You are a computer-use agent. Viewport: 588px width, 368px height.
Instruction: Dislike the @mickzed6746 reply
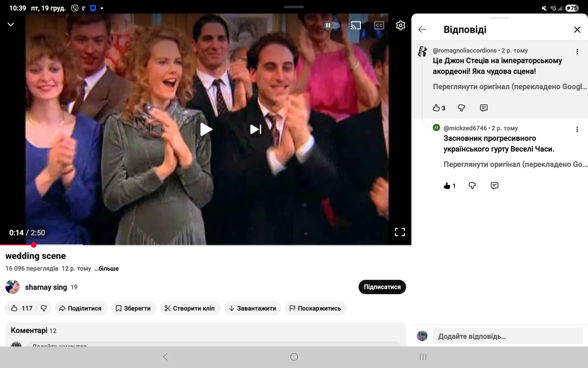coord(472,186)
